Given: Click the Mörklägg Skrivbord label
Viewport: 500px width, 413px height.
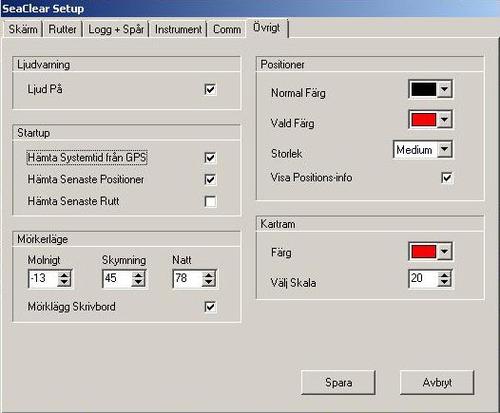Looking at the screenshot, I should coord(72,307).
